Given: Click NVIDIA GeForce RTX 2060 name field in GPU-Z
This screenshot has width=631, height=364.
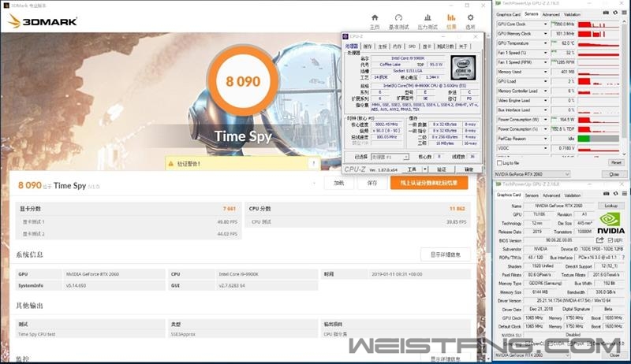Looking at the screenshot, I should 558,206.
